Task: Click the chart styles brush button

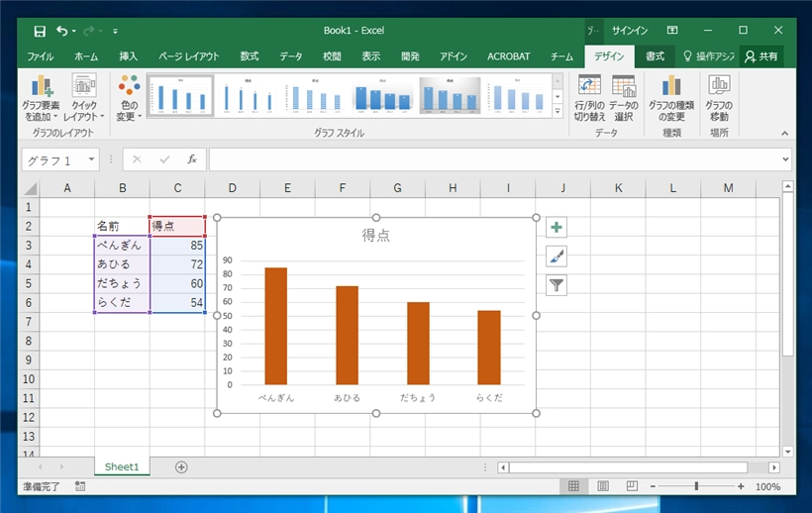Action: (557, 256)
